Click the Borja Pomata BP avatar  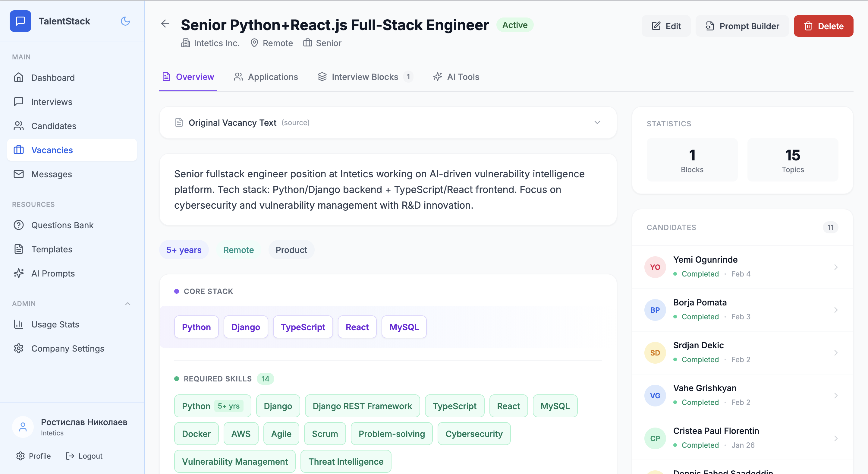(x=655, y=310)
